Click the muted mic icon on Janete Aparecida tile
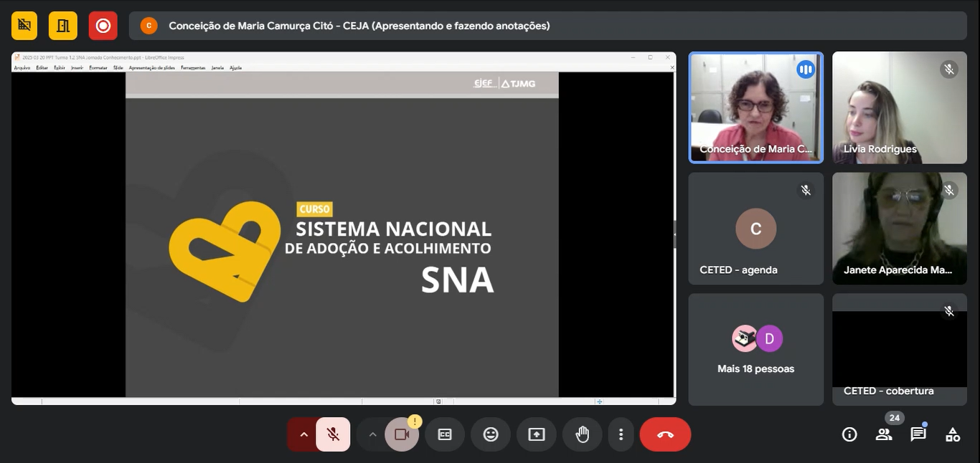This screenshot has width=980, height=463. click(949, 190)
